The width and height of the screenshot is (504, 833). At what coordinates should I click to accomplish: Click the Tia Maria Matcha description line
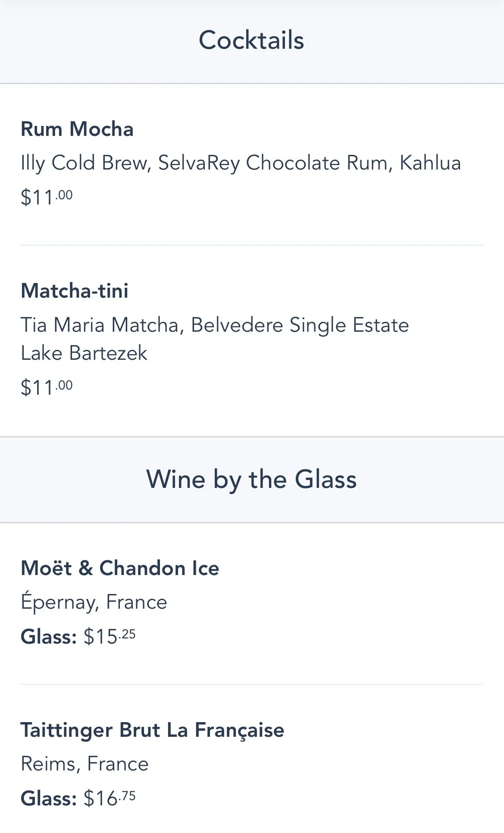pyautogui.click(x=215, y=325)
